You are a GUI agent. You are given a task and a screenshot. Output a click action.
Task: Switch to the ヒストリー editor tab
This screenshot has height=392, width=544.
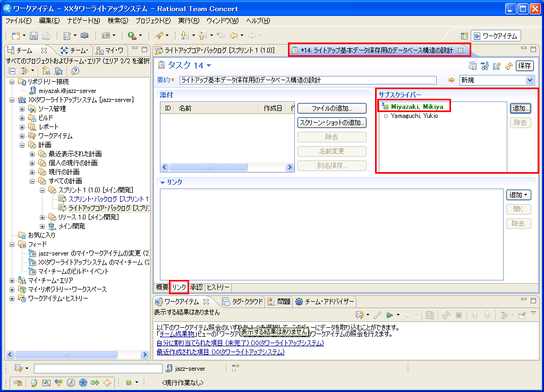coord(218,287)
